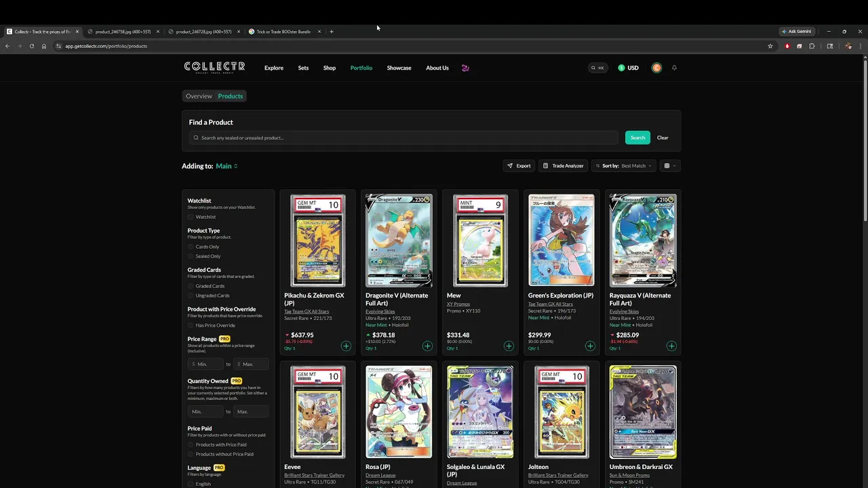This screenshot has width=868, height=488.
Task: Open the About Us page
Action: click(437, 68)
